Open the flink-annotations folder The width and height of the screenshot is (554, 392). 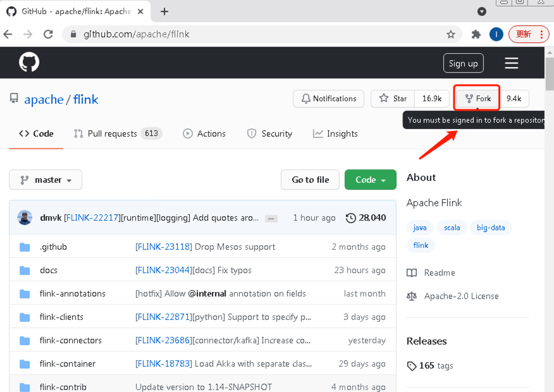[73, 293]
